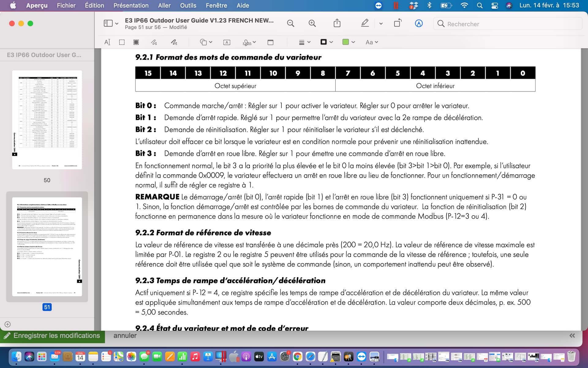
Task: Click the add page plus button
Action: click(x=8, y=324)
